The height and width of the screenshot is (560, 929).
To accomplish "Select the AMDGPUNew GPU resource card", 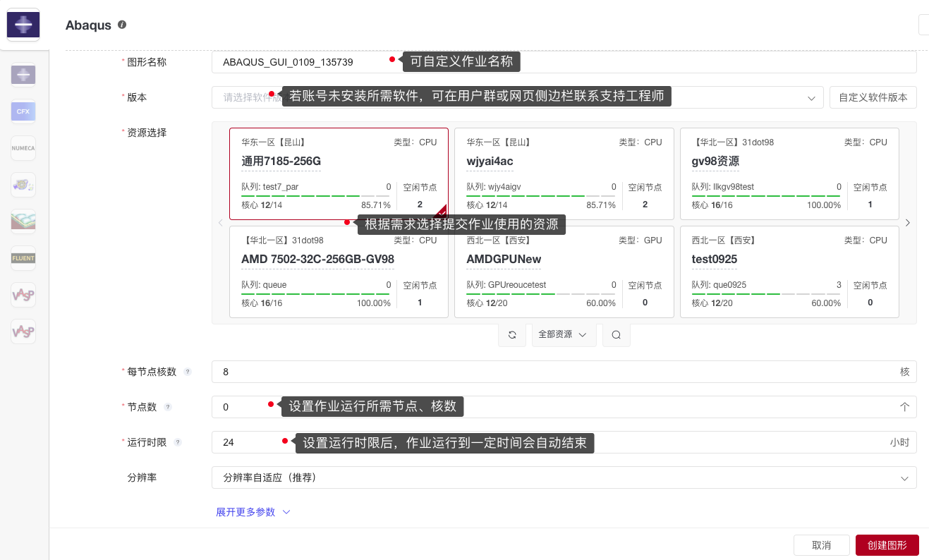I will pos(564,272).
